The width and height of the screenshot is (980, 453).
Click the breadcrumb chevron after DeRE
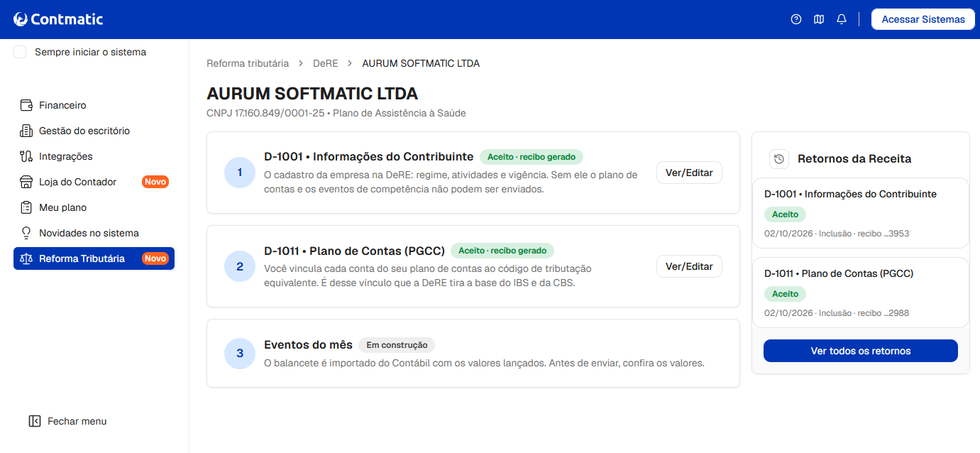click(x=350, y=63)
